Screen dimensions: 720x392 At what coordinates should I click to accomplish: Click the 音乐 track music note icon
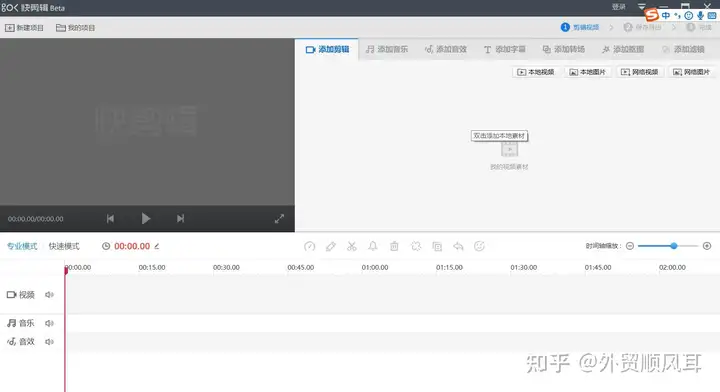[x=11, y=324]
